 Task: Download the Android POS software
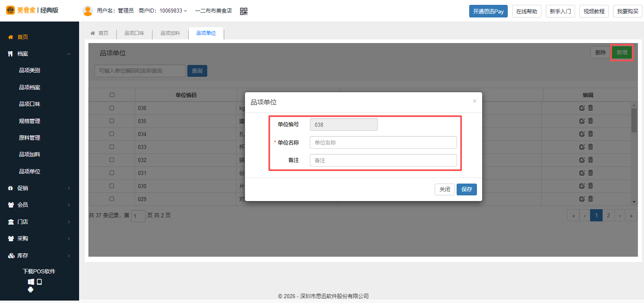(x=30, y=290)
